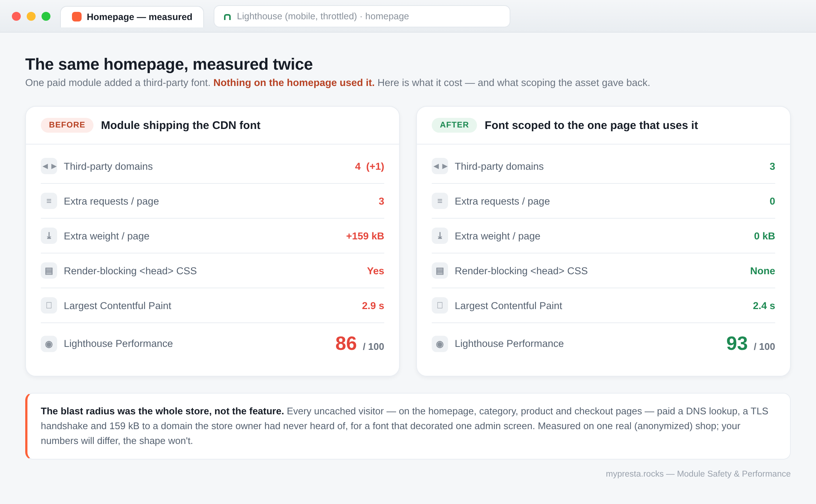Click the green maximize window button

tap(46, 16)
